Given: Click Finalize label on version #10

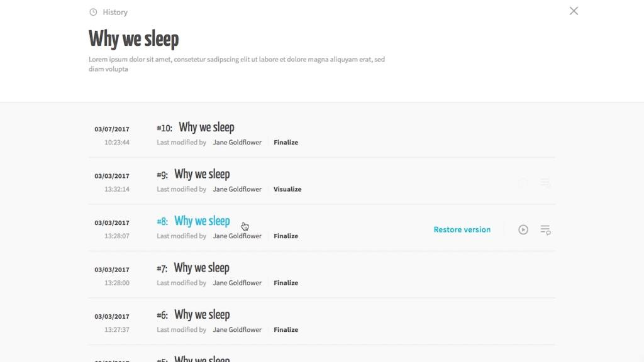Looking at the screenshot, I should (286, 143).
